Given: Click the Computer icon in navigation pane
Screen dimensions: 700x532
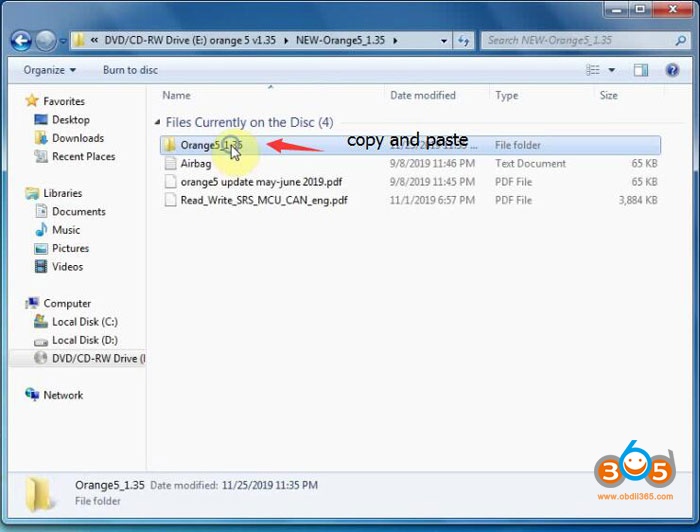Looking at the screenshot, I should click(x=32, y=303).
